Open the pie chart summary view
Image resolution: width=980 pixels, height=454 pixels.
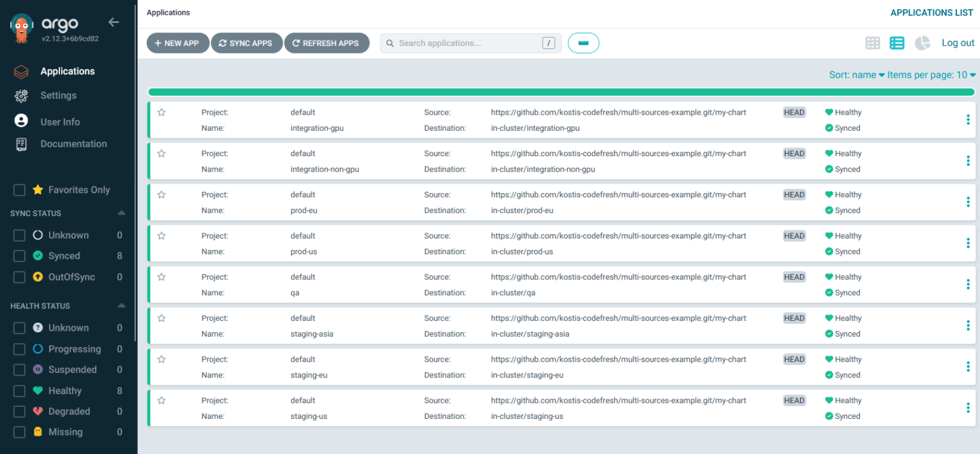click(x=922, y=43)
